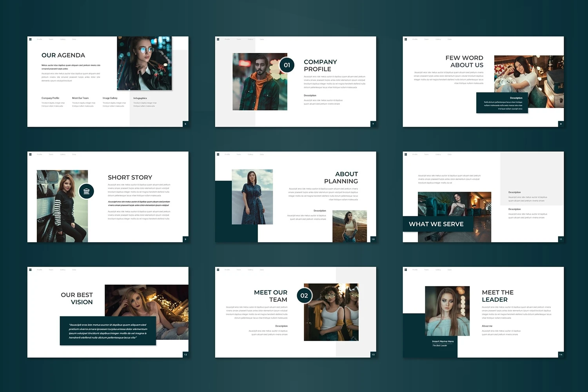Click the 01 circle badge on Company Profile
Image resolution: width=588 pixels, height=392 pixels.
click(287, 65)
